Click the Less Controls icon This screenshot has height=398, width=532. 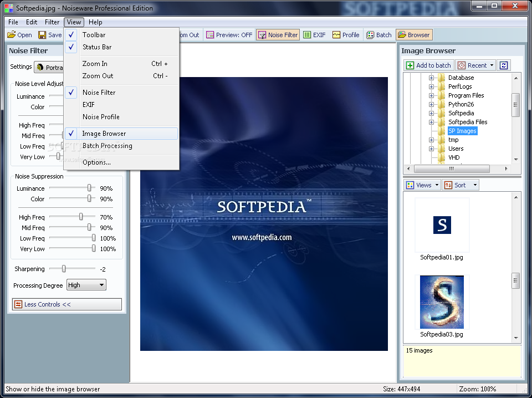coord(18,304)
